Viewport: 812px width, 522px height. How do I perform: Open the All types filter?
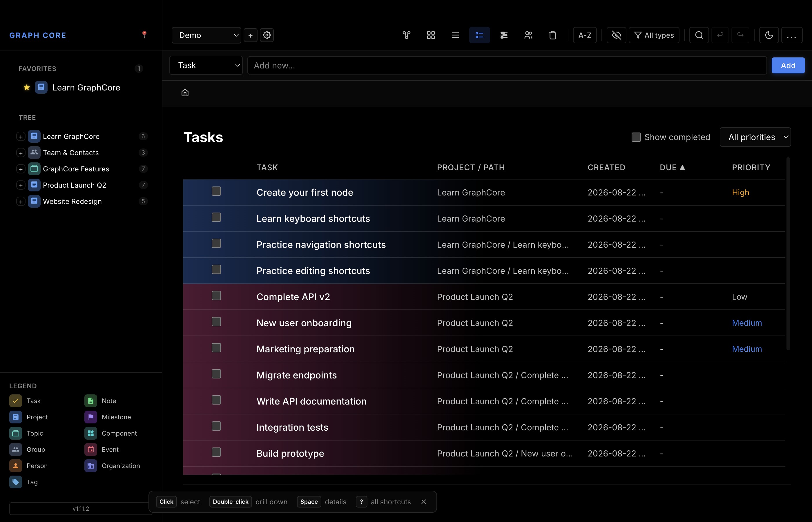pyautogui.click(x=654, y=35)
